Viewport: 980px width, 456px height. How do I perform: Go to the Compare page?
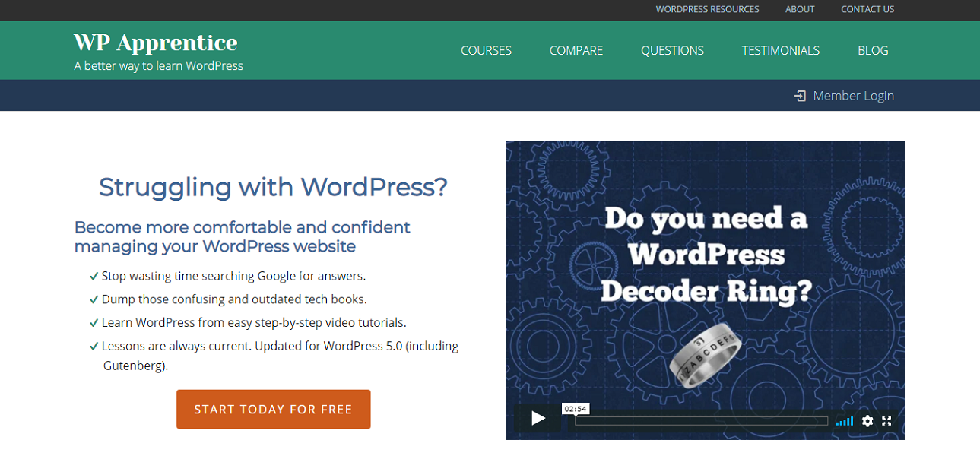pyautogui.click(x=576, y=50)
